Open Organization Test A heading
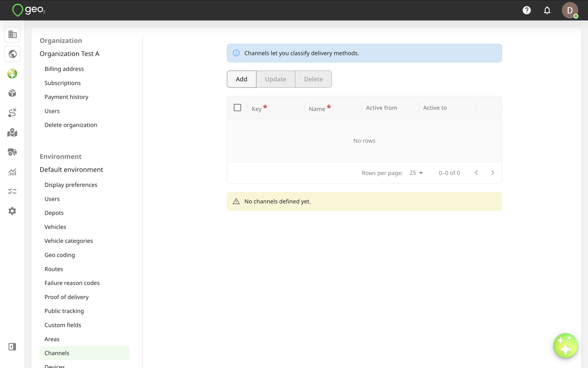588x368 pixels. 69,54
